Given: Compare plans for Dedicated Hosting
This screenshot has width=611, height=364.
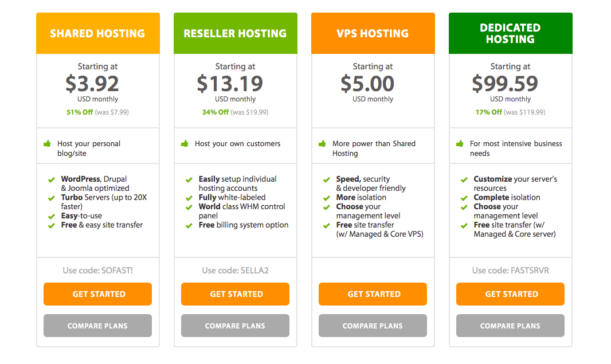Looking at the screenshot, I should coord(511,326).
